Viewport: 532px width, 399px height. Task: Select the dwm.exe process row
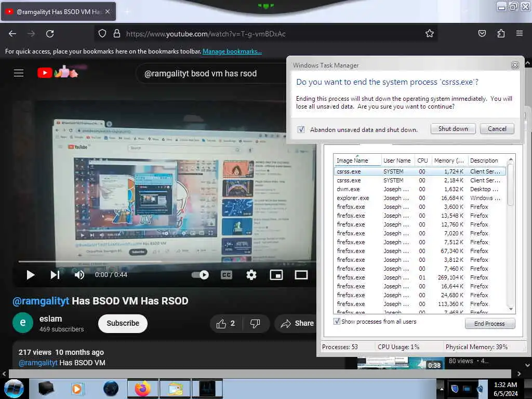(x=420, y=189)
